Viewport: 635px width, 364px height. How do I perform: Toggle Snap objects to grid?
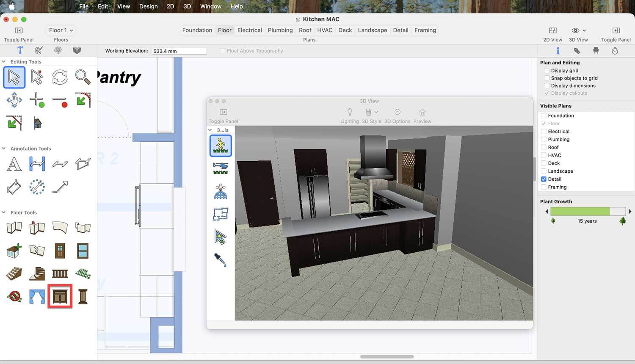547,78
